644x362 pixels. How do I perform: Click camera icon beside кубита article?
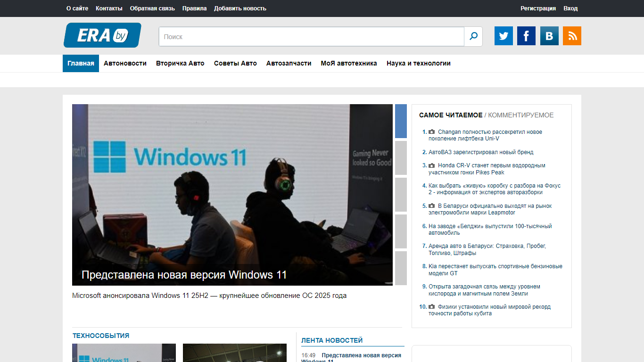431,307
